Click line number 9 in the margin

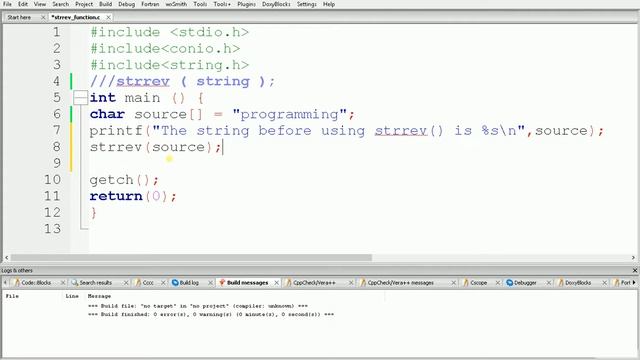pos(57,163)
